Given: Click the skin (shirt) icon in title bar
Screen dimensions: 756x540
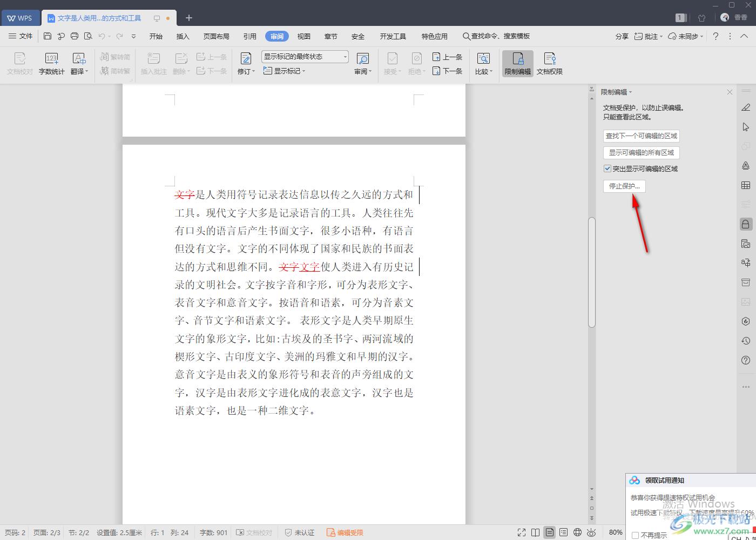Looking at the screenshot, I should (x=701, y=18).
